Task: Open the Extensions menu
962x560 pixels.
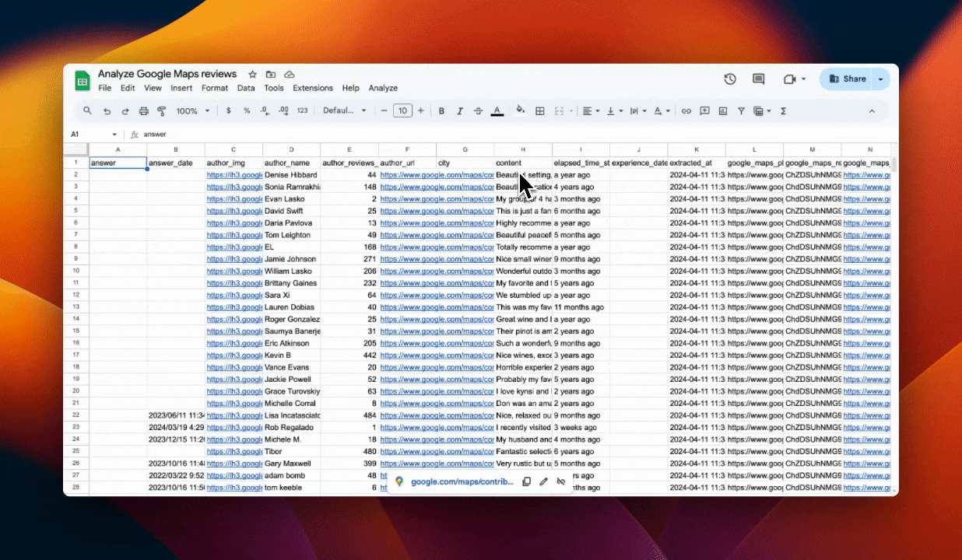Action: [313, 88]
